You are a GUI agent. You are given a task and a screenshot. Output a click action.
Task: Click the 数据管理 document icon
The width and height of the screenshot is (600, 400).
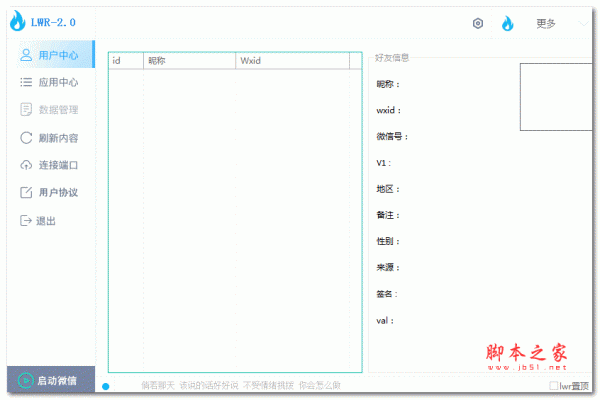[26, 109]
